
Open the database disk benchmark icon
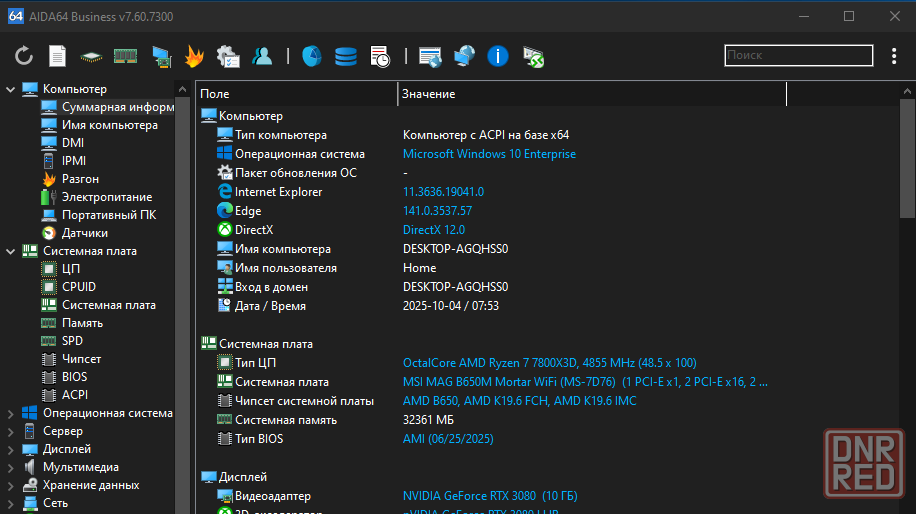(x=345, y=56)
